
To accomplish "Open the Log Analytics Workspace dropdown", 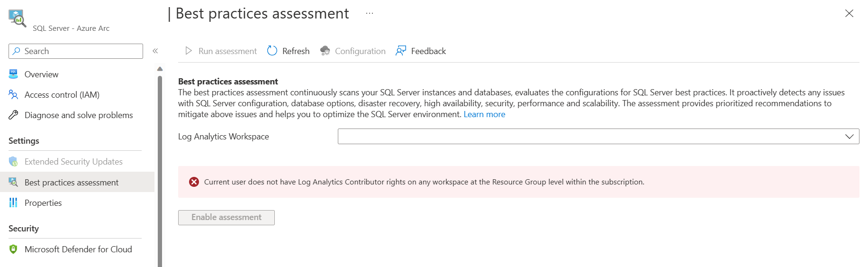I will click(x=598, y=137).
